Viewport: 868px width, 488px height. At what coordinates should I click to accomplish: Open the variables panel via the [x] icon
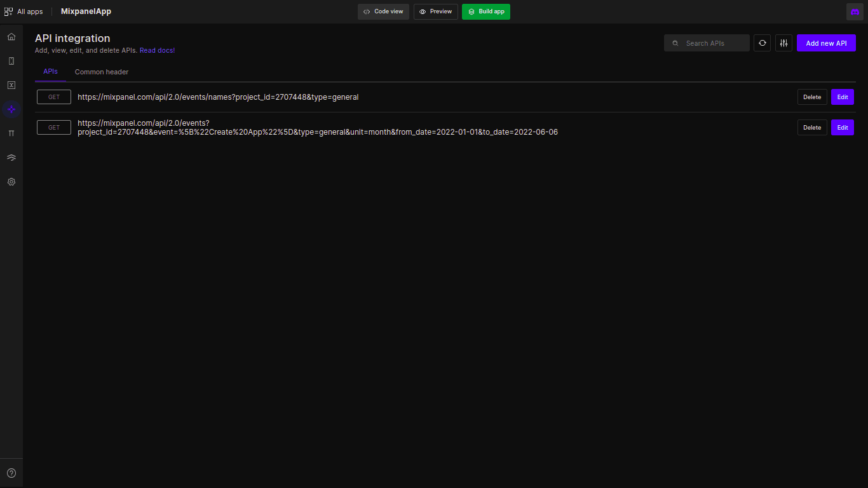[x=11, y=85]
